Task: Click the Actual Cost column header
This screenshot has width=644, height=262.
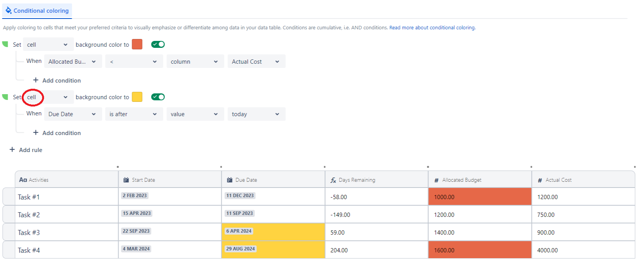Action: tap(558, 180)
